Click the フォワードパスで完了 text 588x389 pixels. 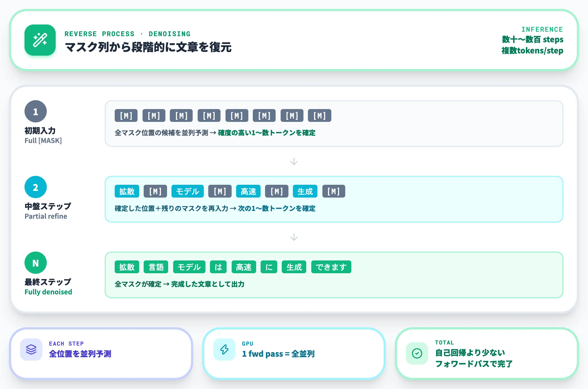[x=474, y=364]
